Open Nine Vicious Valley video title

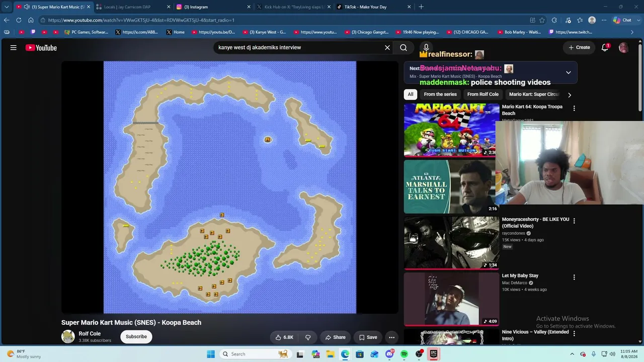[535, 335]
